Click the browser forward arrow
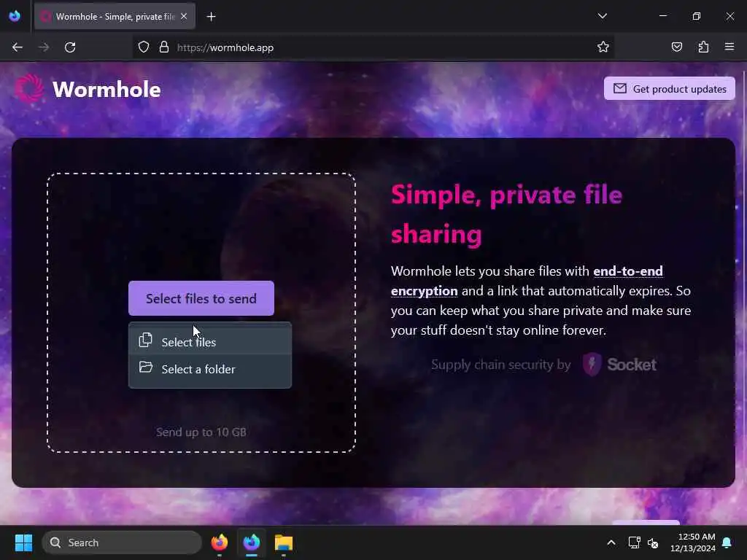The height and width of the screenshot is (560, 747). coord(44,47)
